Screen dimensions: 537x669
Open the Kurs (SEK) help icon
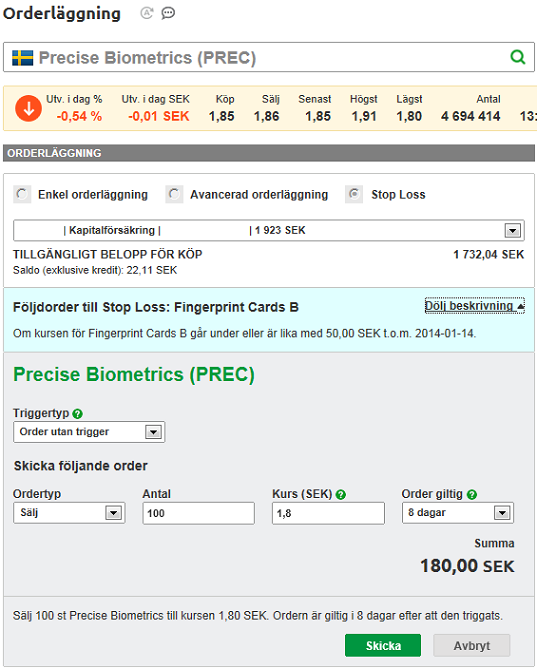click(x=340, y=494)
